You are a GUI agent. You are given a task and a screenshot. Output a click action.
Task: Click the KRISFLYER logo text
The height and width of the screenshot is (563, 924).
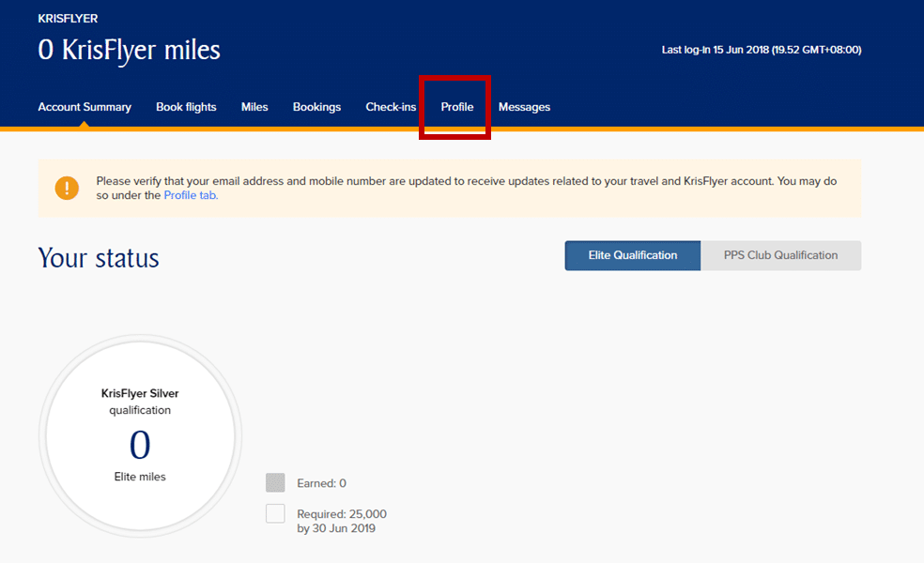(68, 18)
